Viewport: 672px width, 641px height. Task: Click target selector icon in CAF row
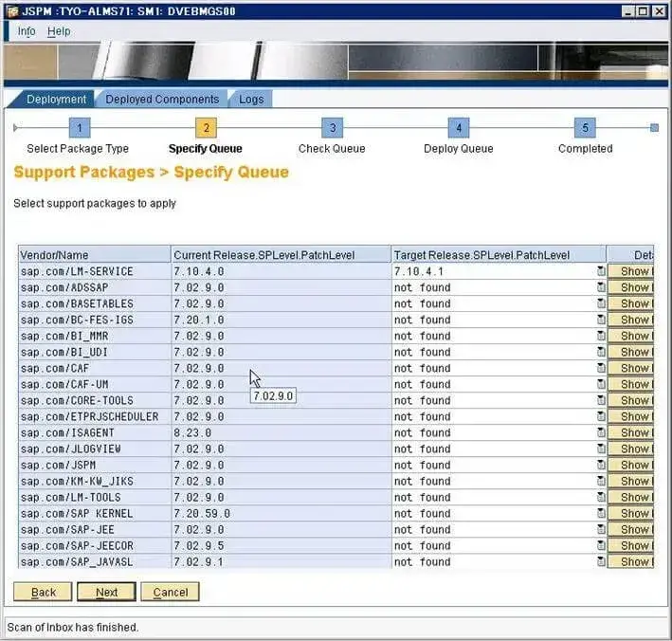point(601,368)
